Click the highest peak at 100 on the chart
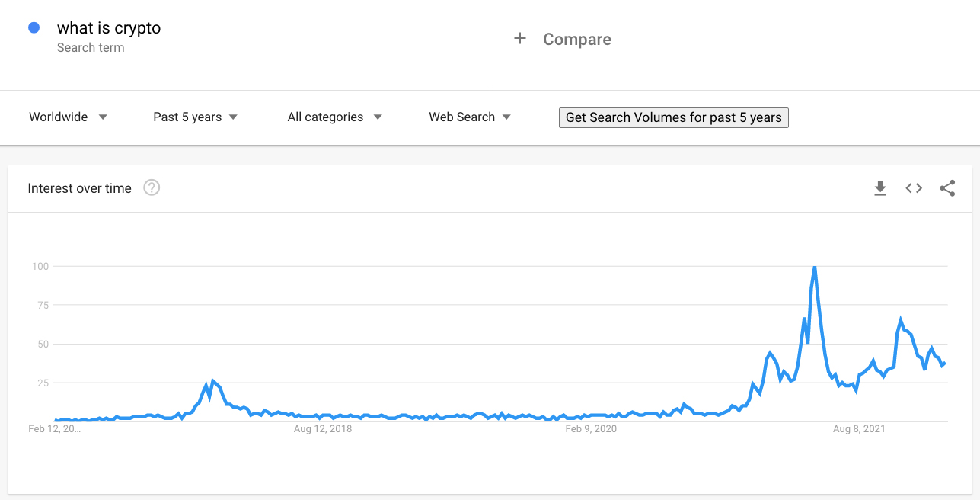This screenshot has width=980, height=500. pyautogui.click(x=815, y=267)
